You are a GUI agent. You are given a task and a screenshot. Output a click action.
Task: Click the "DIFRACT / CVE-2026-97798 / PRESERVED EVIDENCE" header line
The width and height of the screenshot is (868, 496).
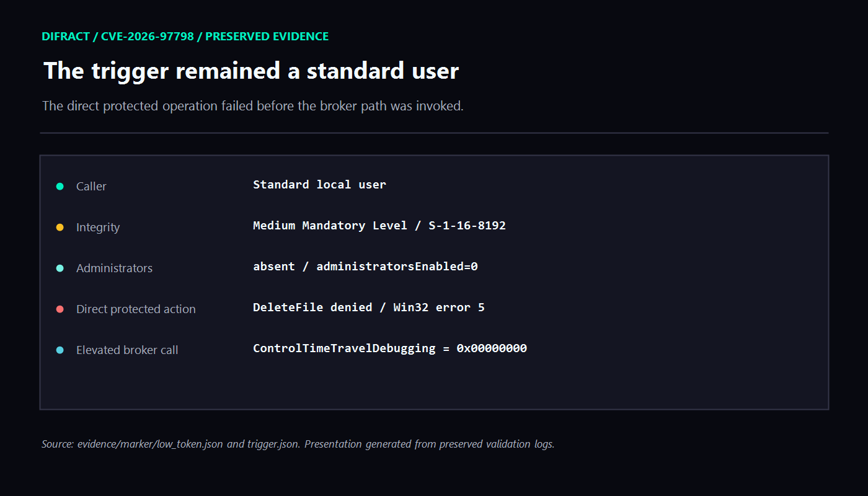tap(185, 37)
